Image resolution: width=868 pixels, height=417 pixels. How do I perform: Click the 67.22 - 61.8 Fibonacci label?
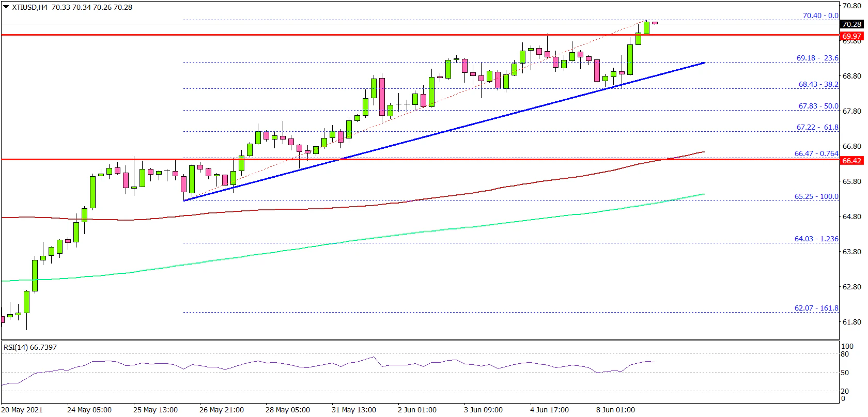pos(817,127)
